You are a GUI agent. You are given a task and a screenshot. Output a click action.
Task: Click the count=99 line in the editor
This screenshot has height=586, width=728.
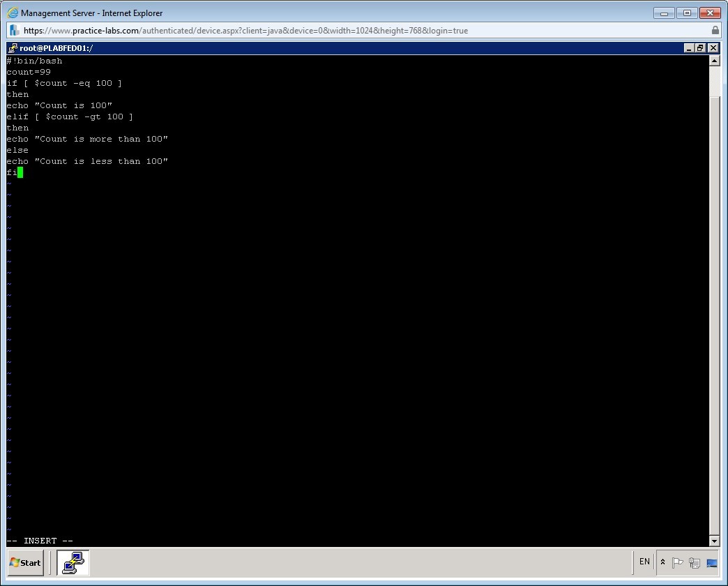click(x=29, y=72)
